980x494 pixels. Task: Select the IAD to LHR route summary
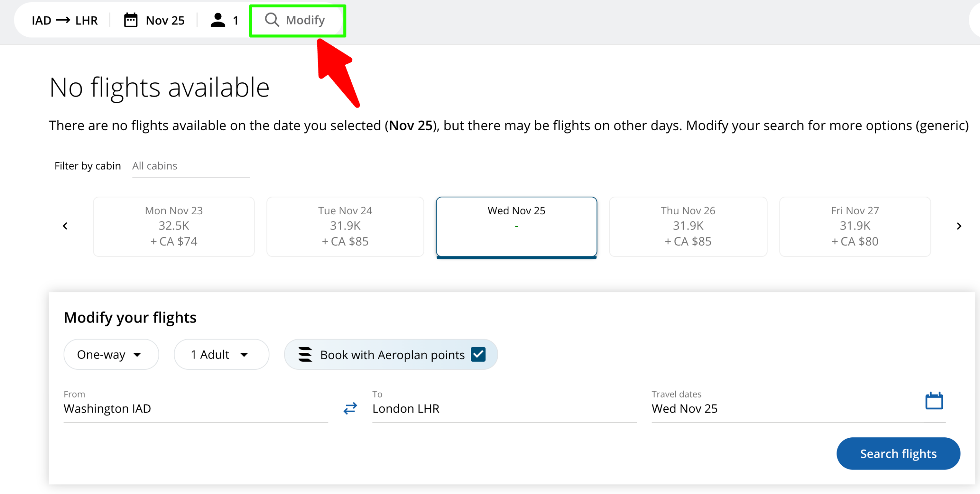click(65, 20)
